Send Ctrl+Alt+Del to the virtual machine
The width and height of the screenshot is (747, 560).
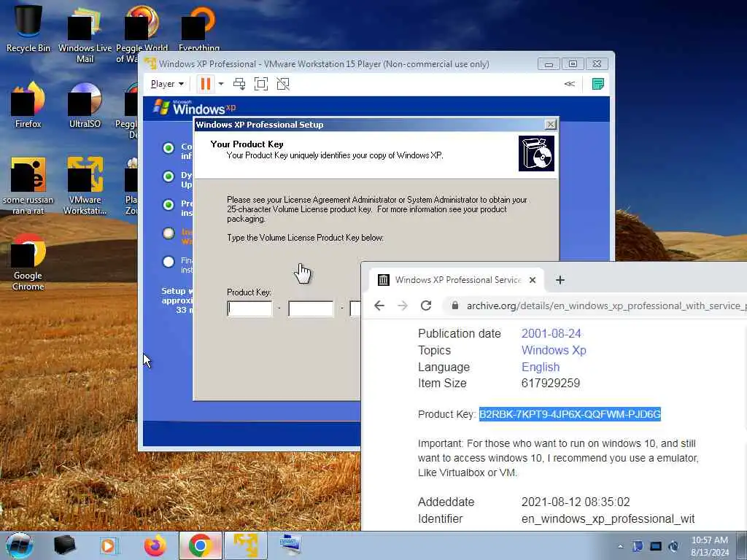pyautogui.click(x=239, y=85)
